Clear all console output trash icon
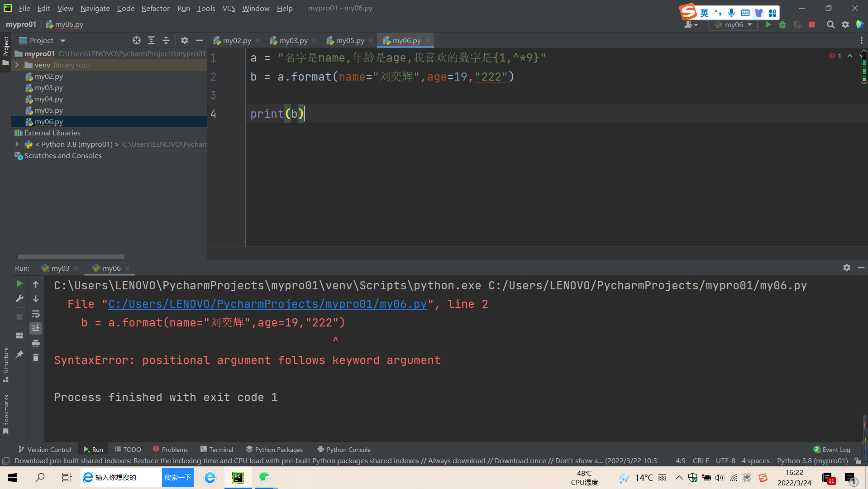The height and width of the screenshot is (489, 868). [x=36, y=358]
